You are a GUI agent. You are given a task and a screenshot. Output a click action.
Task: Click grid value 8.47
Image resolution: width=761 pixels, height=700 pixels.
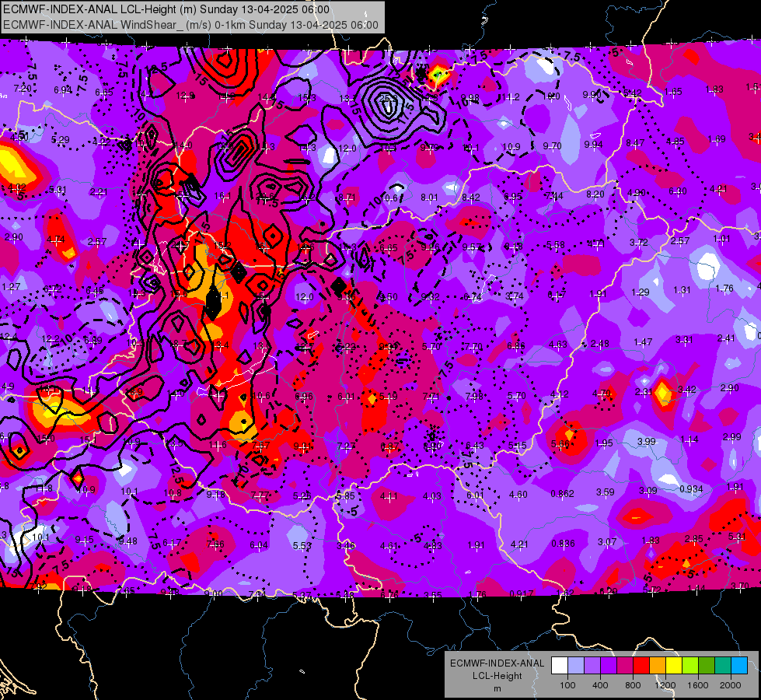tap(635, 143)
